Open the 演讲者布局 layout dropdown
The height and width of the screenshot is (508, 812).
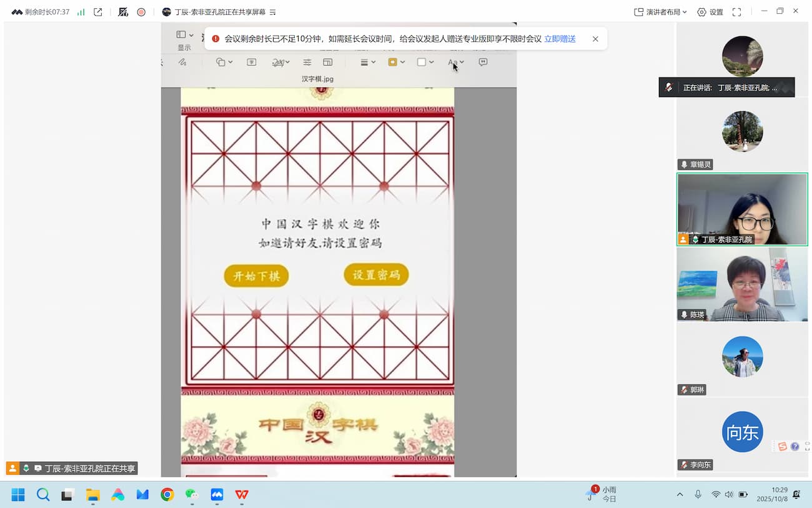click(x=660, y=11)
